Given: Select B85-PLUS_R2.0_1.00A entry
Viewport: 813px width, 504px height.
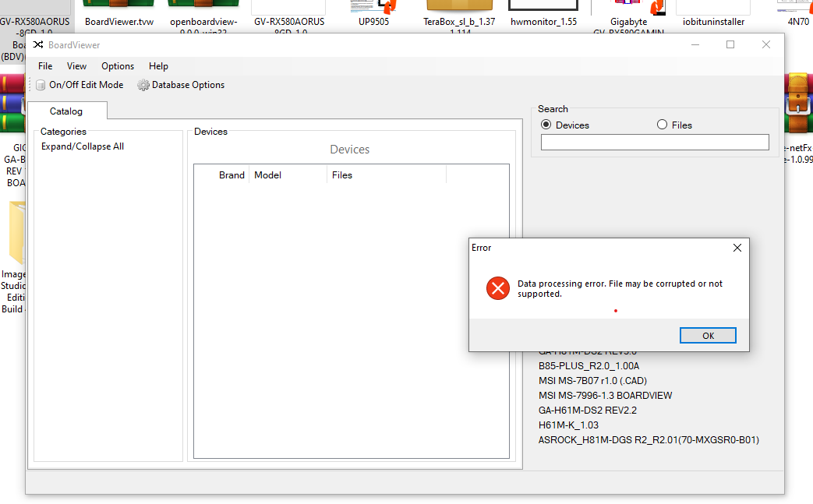Looking at the screenshot, I should tap(589, 365).
